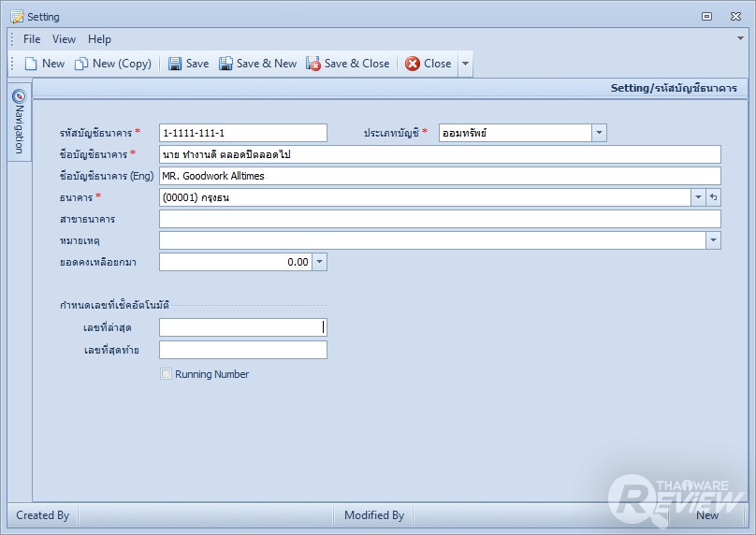
Task: Click the Save & Close toolbar button
Action: pyautogui.click(x=348, y=64)
